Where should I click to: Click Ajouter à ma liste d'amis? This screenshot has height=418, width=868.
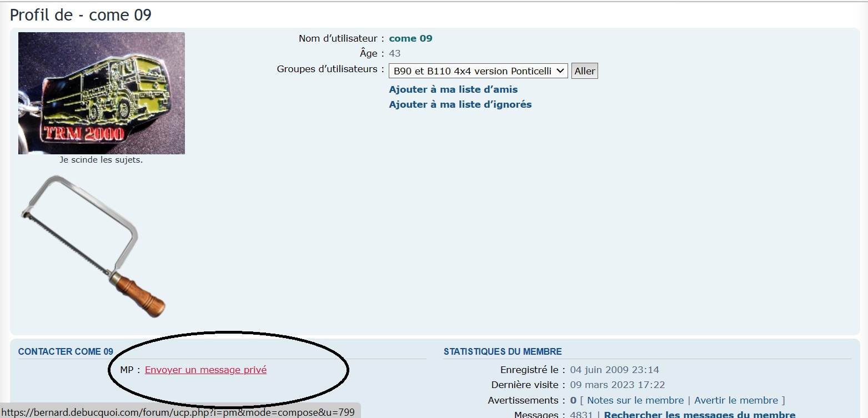click(x=453, y=89)
